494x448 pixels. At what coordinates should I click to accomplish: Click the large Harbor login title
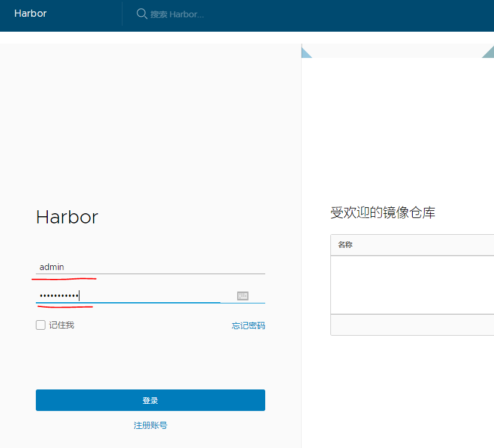click(67, 217)
